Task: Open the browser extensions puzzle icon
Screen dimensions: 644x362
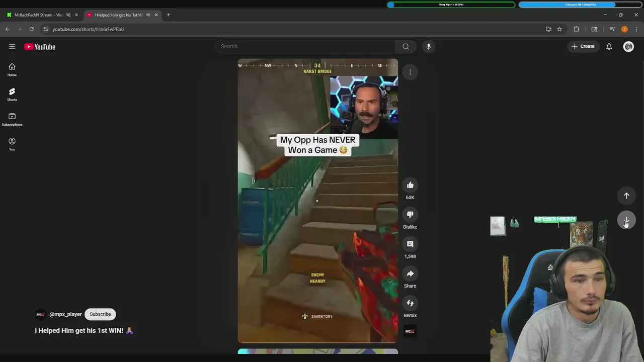Action: point(577,29)
